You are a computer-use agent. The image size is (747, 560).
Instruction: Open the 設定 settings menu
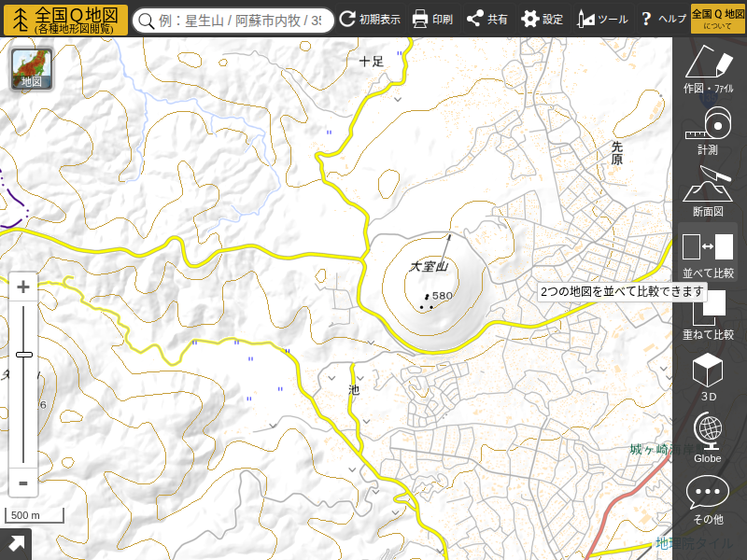pos(542,19)
